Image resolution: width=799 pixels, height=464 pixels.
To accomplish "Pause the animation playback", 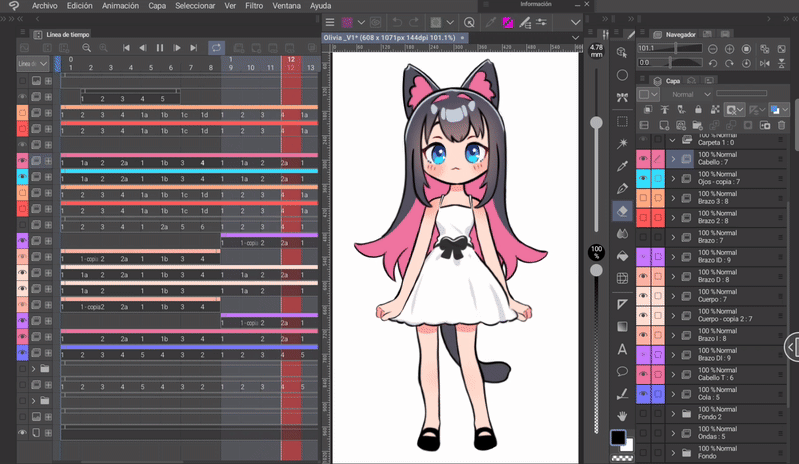I will 160,48.
